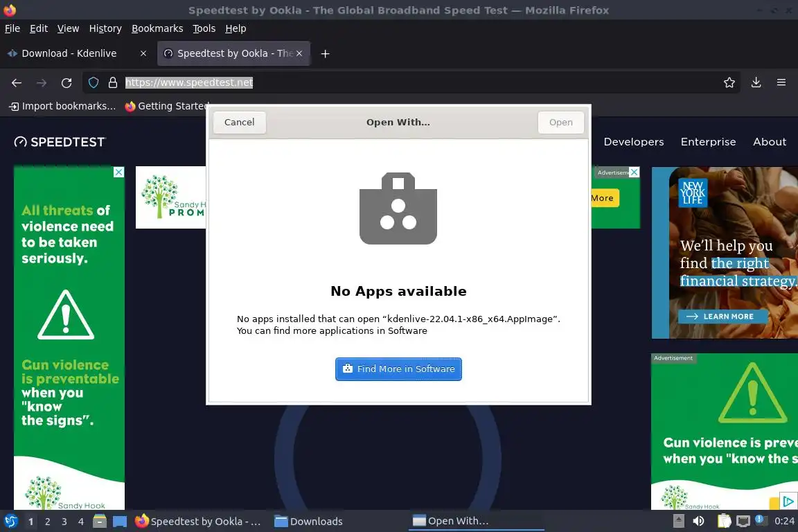Click the Speedtest logo
This screenshot has height=532, width=798.
coord(60,142)
